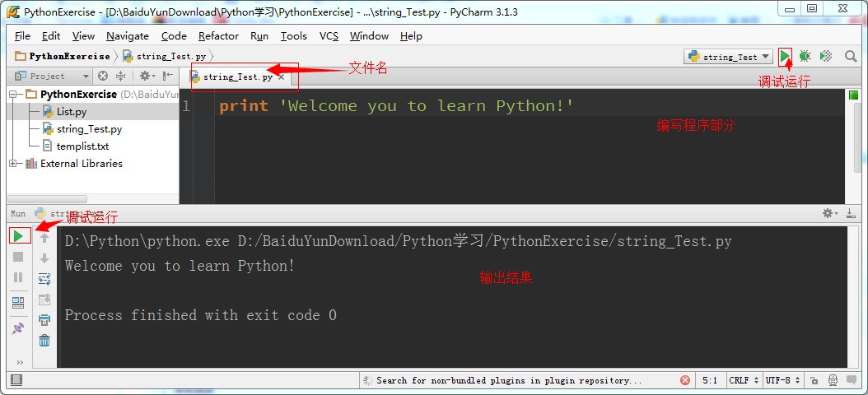The width and height of the screenshot is (868, 395).
Task: Start debugging with the green bug icon
Action: pos(805,56)
